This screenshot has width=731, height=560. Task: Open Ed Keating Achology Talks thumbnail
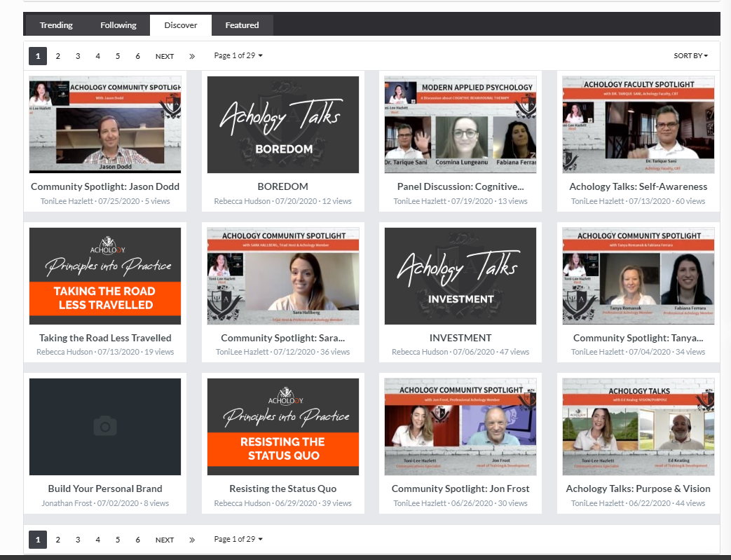(638, 427)
